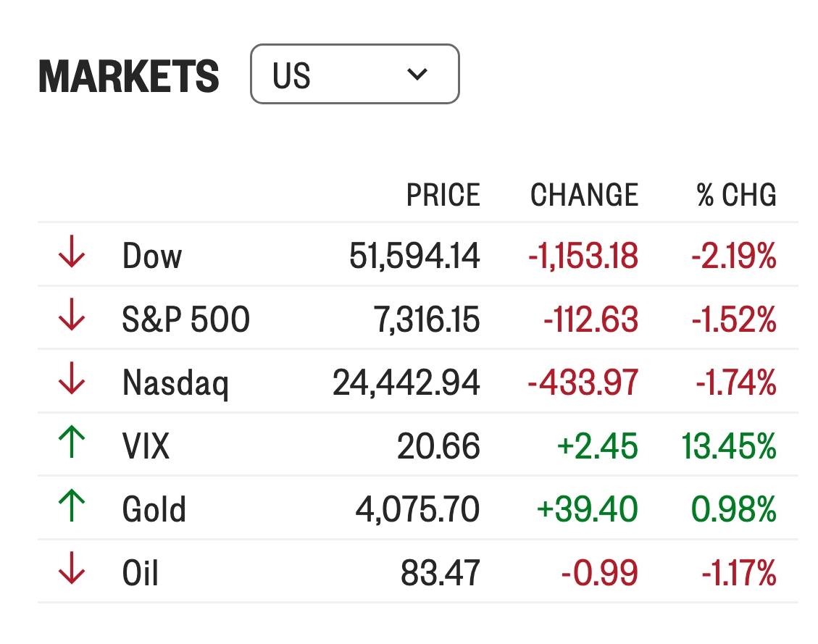Select the Nasdaq row name
Image resolution: width=818 pixels, height=644 pixels.
click(x=175, y=383)
